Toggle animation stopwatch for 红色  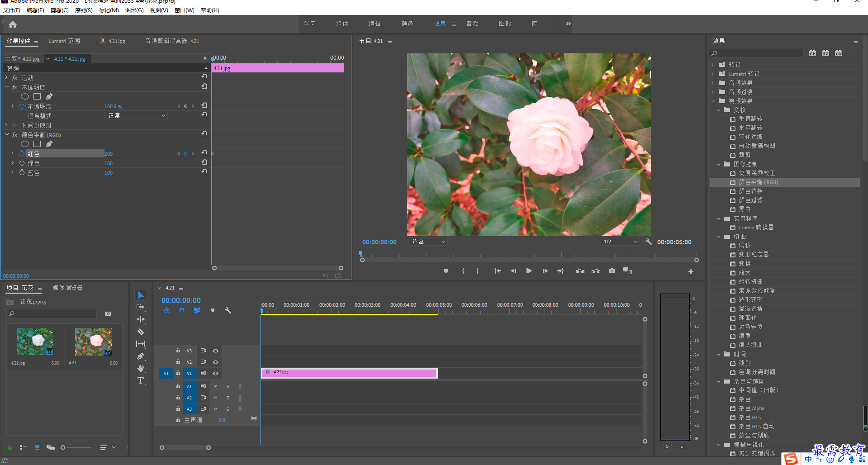(22, 153)
